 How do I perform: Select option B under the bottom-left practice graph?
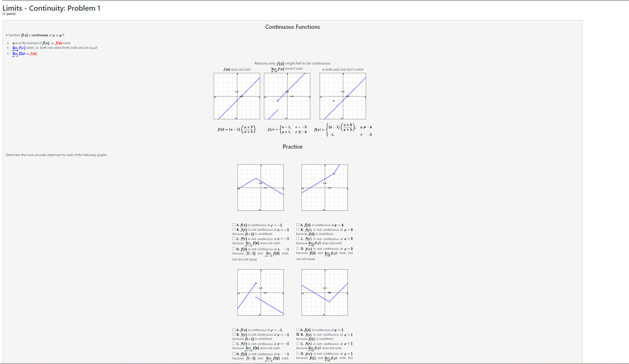point(234,335)
